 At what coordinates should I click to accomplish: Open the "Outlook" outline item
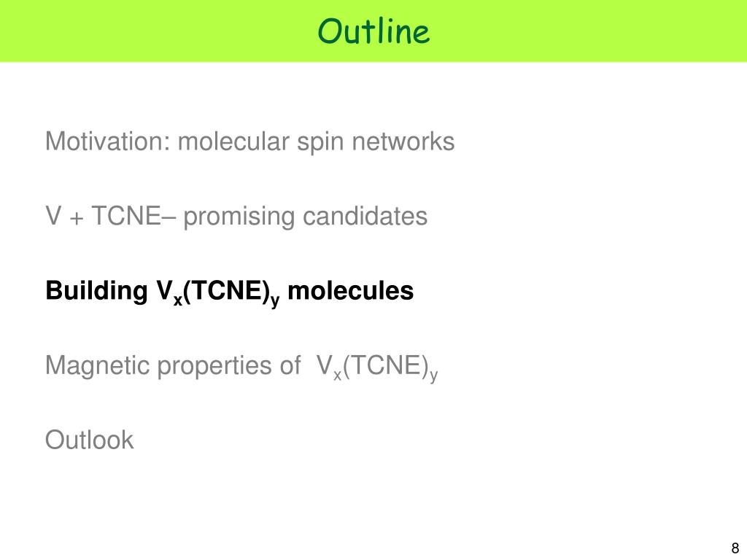[x=89, y=440]
